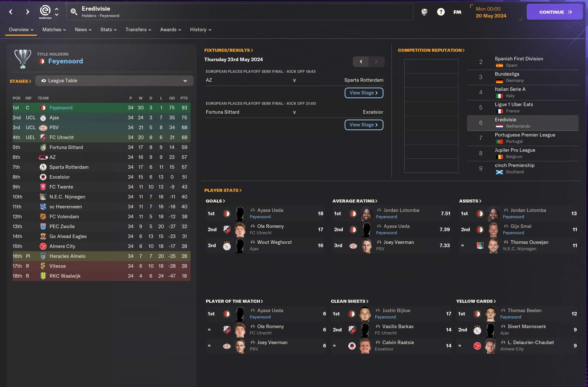Expand the Transfers menu
Image resolution: width=588 pixels, height=387 pixels.
[138, 30]
